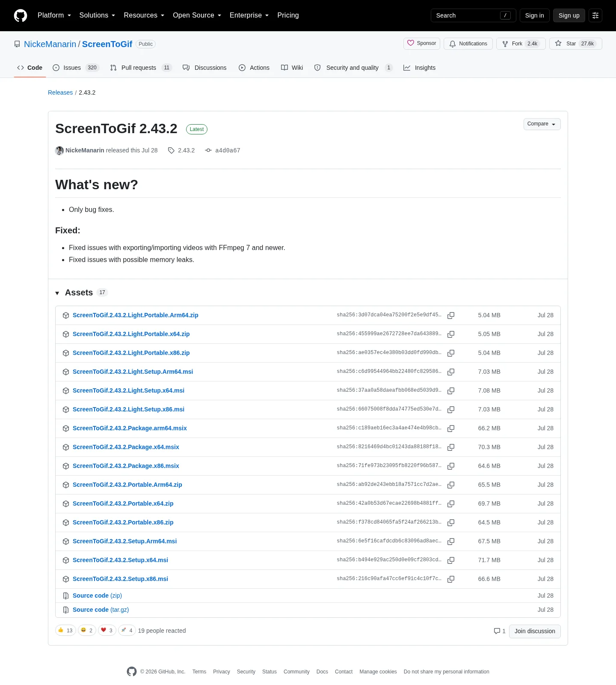Copy sha256 for Light.Setup.x86.msi
This screenshot has height=685, width=616.
(451, 410)
